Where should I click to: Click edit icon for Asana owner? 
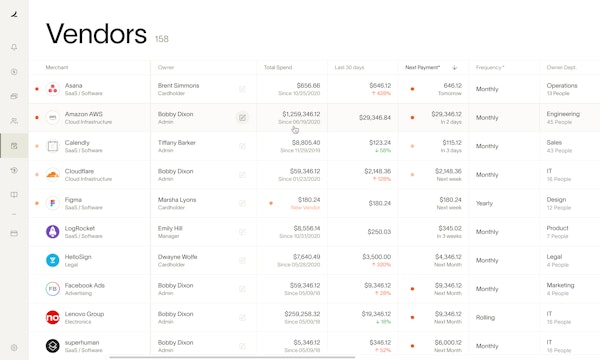pyautogui.click(x=242, y=89)
